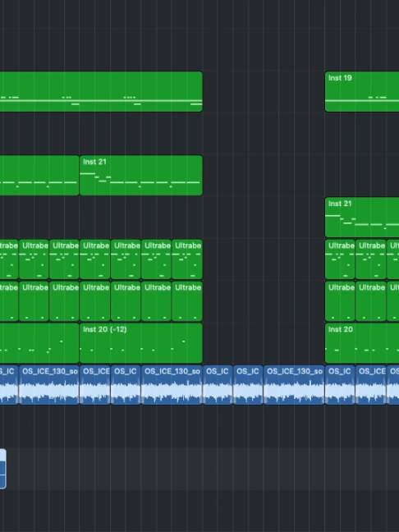The image size is (399, 532).
Task: Select Inst 21 region beneath Inst 19
Action: (x=362, y=217)
